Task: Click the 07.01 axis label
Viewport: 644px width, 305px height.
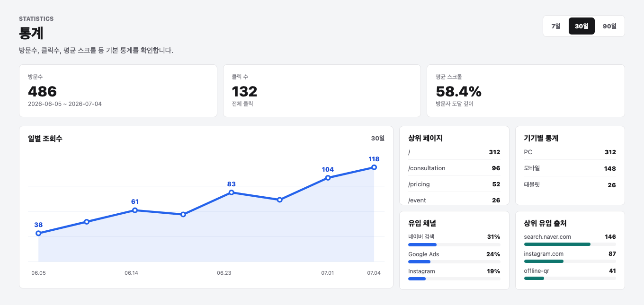Action: click(328, 273)
